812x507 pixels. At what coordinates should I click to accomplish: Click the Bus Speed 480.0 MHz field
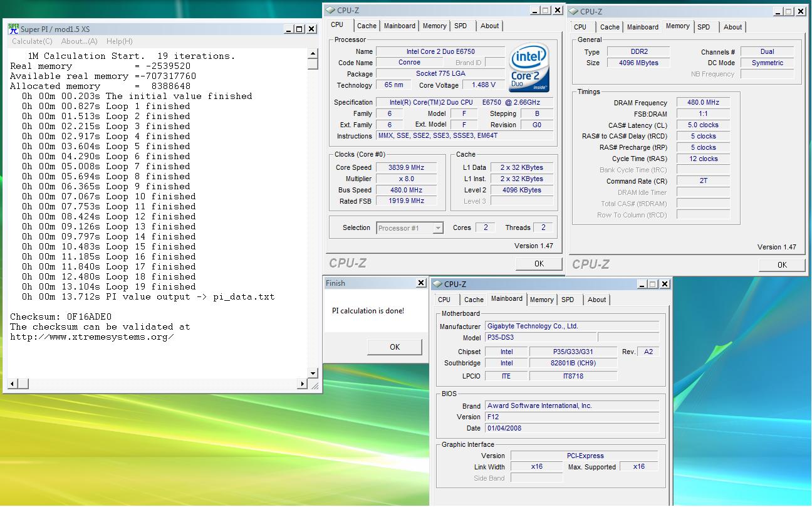tap(406, 190)
